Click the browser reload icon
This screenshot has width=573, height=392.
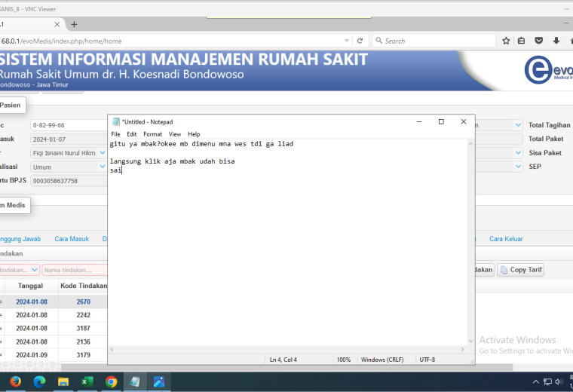[360, 41]
